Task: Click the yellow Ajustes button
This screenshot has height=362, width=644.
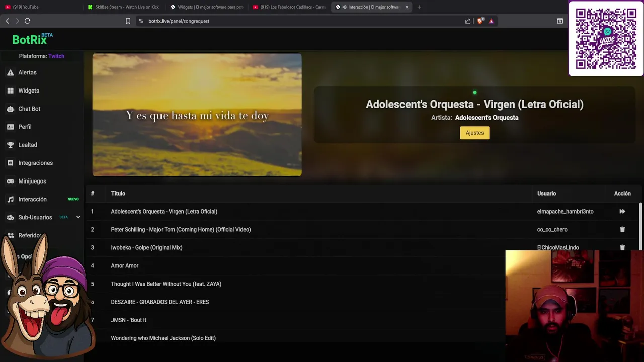Action: click(x=474, y=133)
